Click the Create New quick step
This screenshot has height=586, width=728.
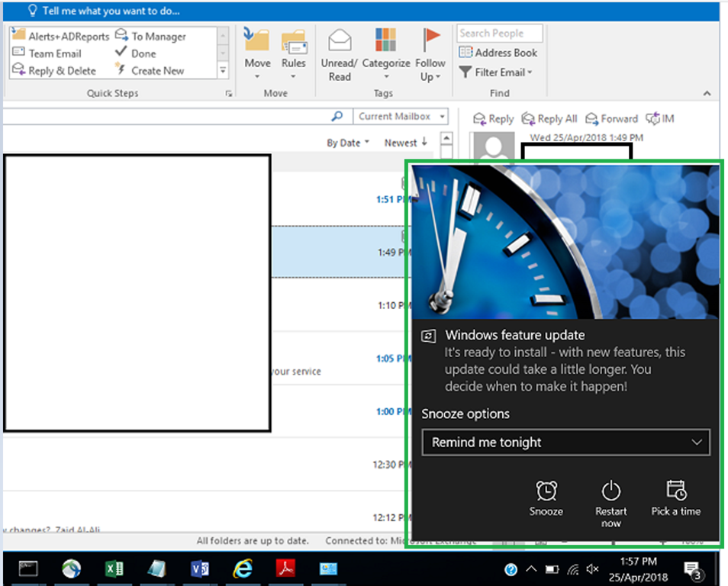pyautogui.click(x=150, y=71)
